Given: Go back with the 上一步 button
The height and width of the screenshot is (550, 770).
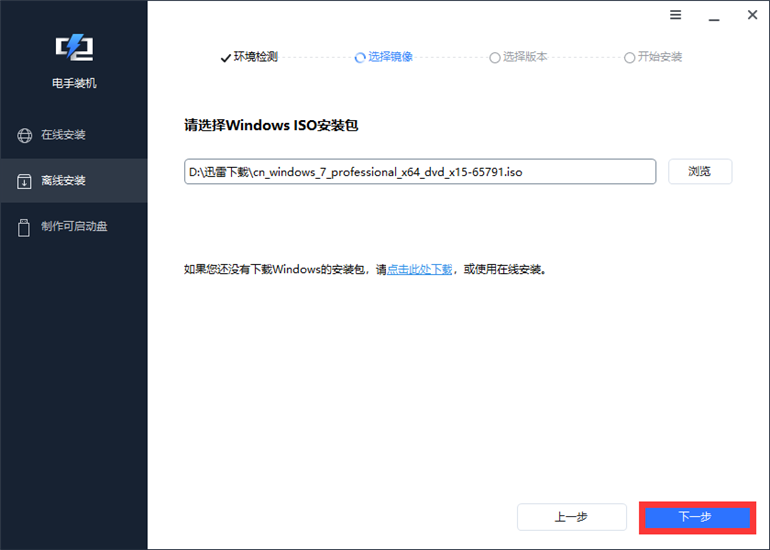Looking at the screenshot, I should click(x=572, y=517).
